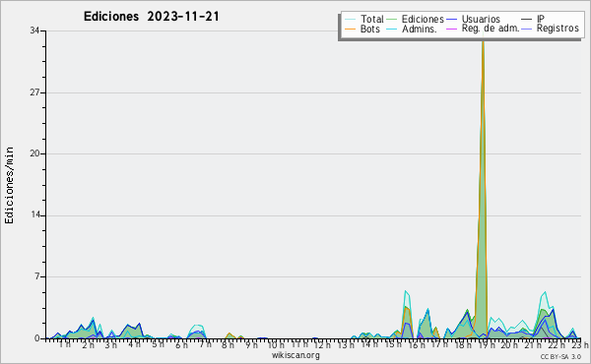The width and height of the screenshot is (591, 364).
Task: Click the y-axis value 27
Action: 34,92
